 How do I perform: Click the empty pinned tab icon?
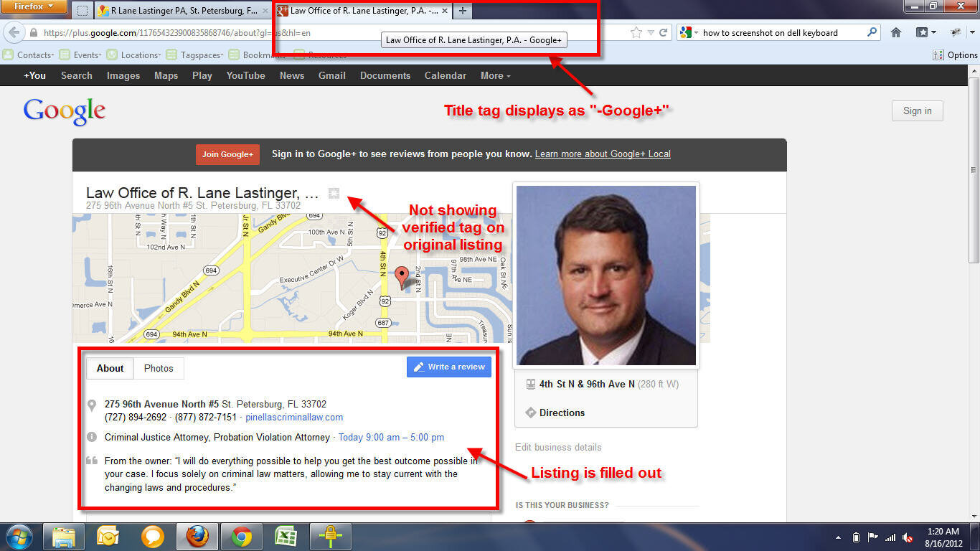pos(83,11)
